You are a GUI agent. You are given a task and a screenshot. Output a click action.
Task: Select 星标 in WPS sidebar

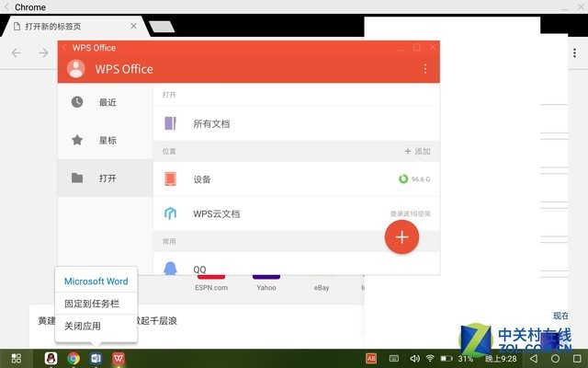point(106,140)
